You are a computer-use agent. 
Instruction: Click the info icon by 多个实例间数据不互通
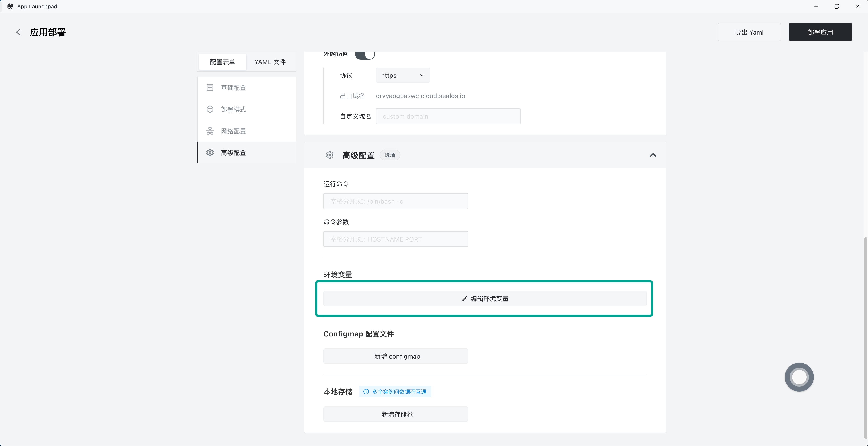click(366, 391)
